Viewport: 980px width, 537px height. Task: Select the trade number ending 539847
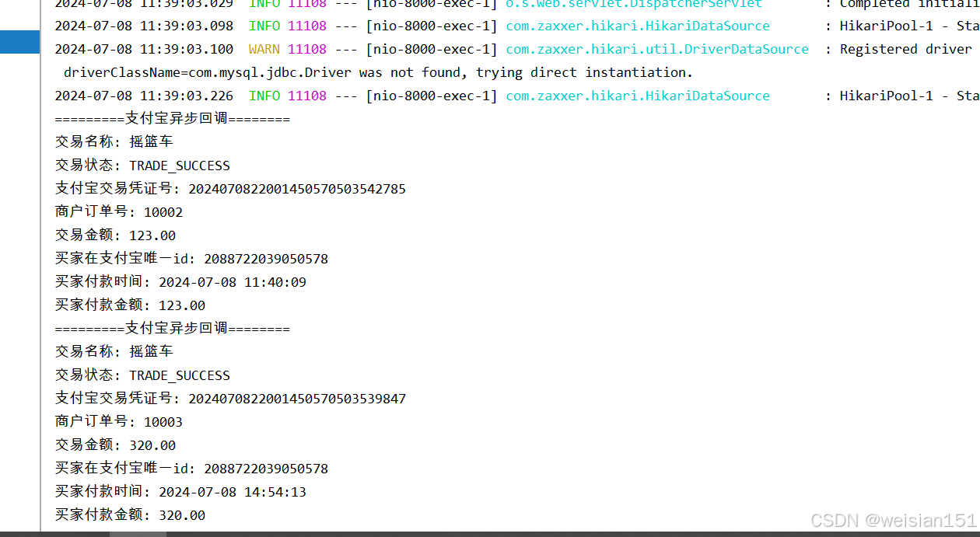click(x=297, y=399)
